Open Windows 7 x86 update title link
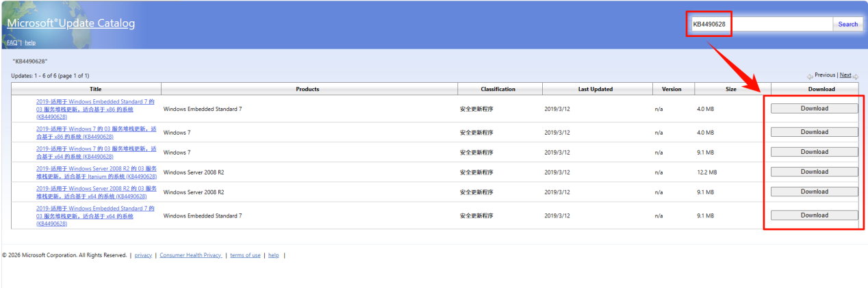This screenshot has width=868, height=288. tap(96, 133)
